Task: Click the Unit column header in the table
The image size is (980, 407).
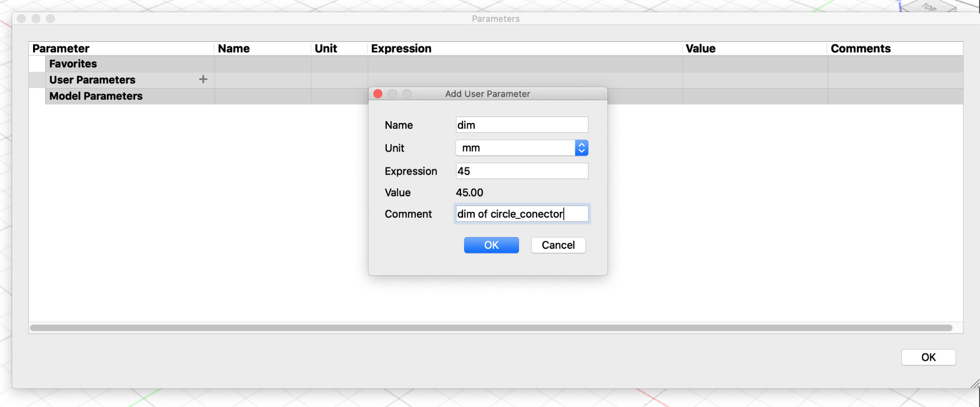Action: point(340,48)
